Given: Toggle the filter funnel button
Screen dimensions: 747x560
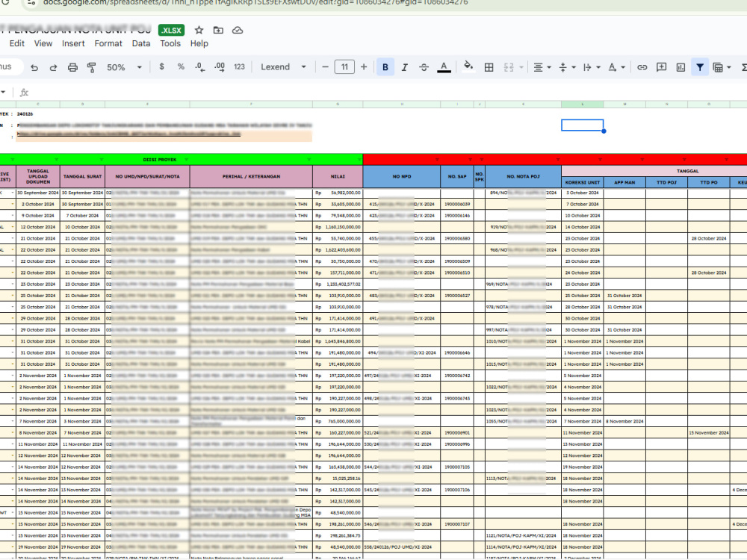Looking at the screenshot, I should (700, 67).
